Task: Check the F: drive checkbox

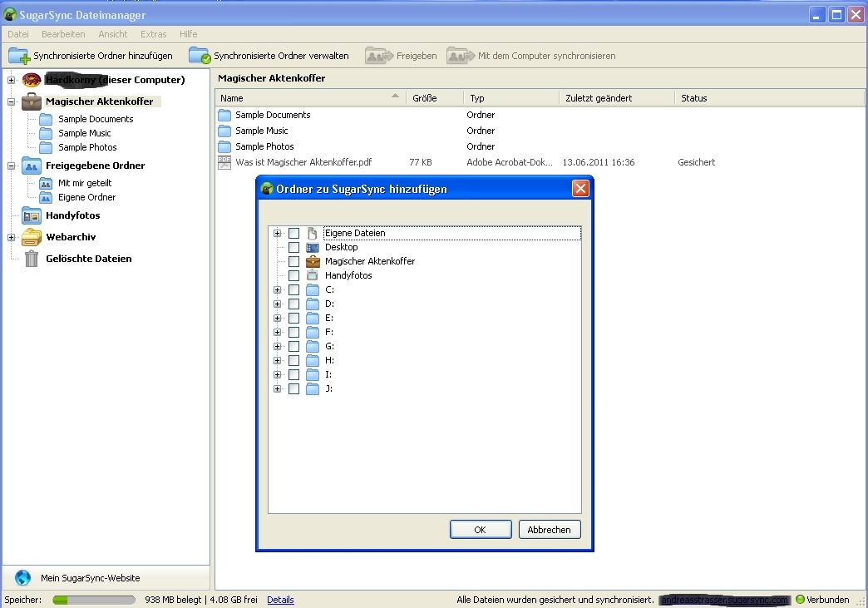Action: point(294,332)
